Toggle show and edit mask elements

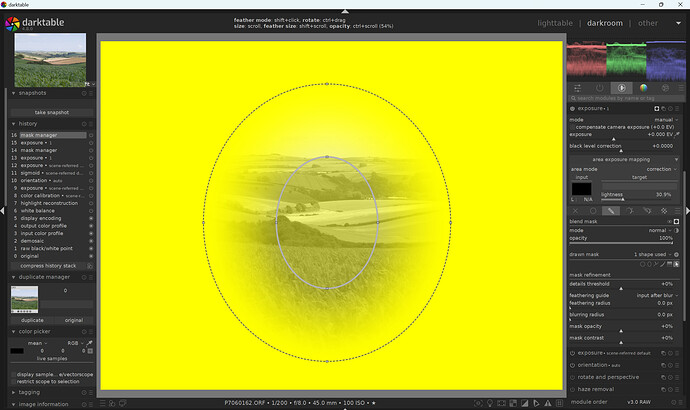676,264
